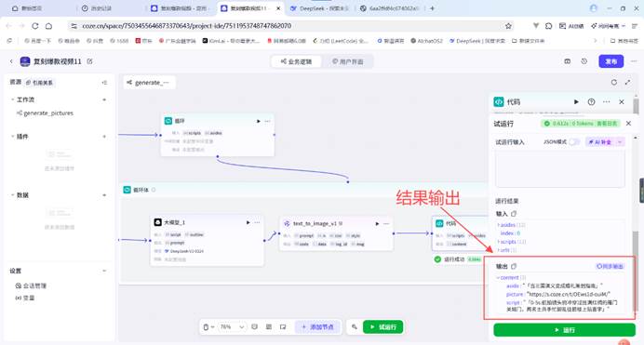This screenshot has height=345, width=644.
Task: Refresh the canvas with circular arrow icon
Action: click(x=613, y=82)
